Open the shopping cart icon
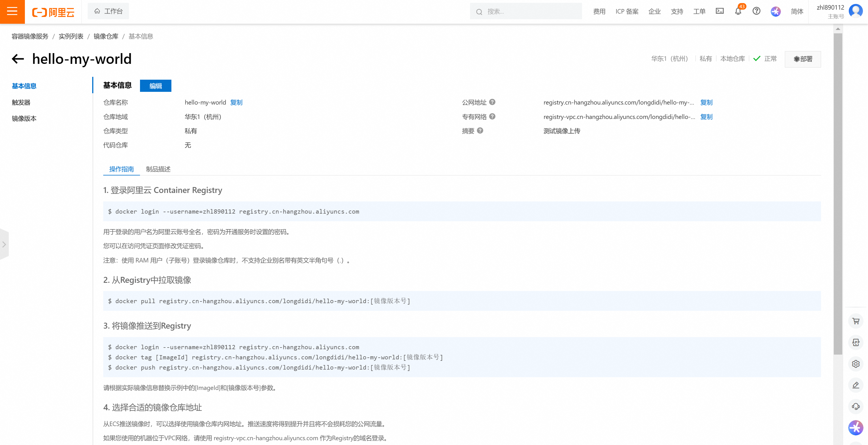The width and height of the screenshot is (868, 445). pyautogui.click(x=856, y=321)
